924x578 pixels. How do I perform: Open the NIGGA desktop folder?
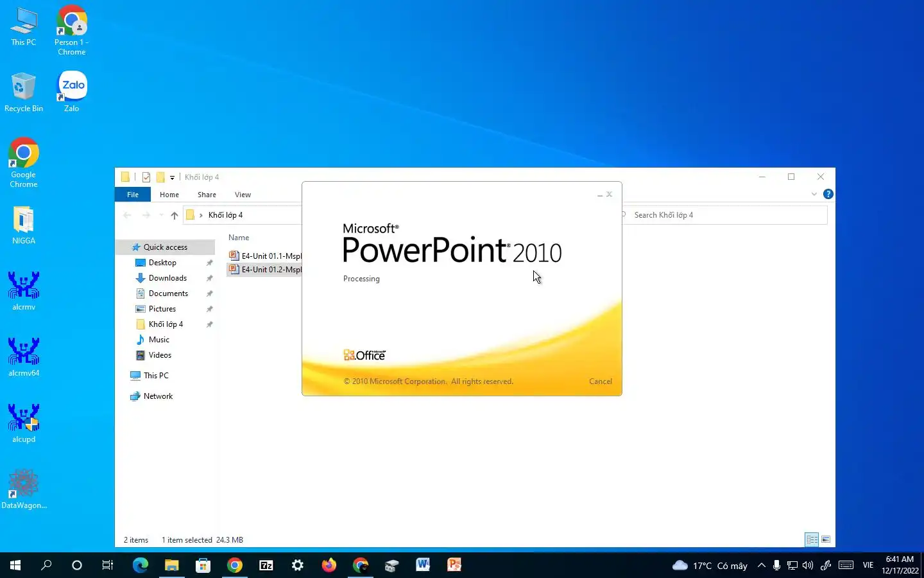[24, 225]
